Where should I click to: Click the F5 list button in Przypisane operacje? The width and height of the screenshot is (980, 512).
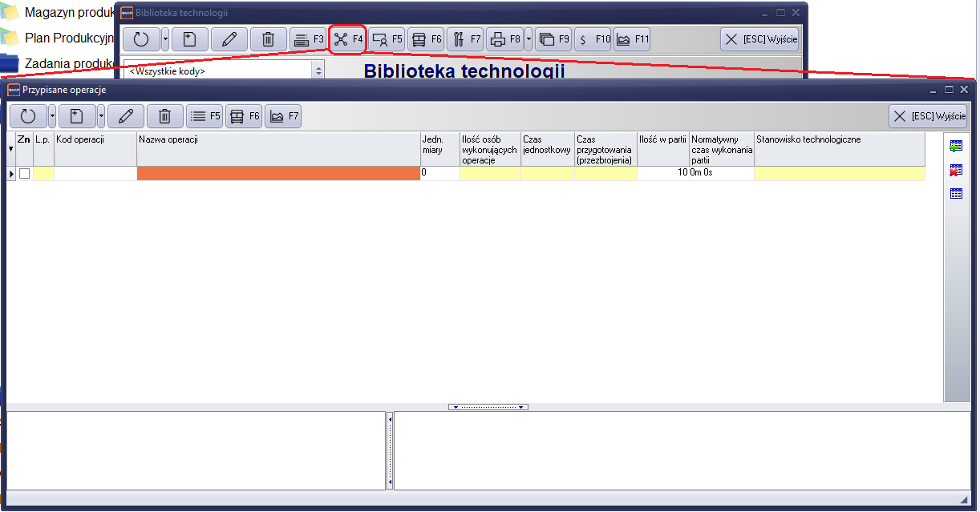pyautogui.click(x=205, y=116)
